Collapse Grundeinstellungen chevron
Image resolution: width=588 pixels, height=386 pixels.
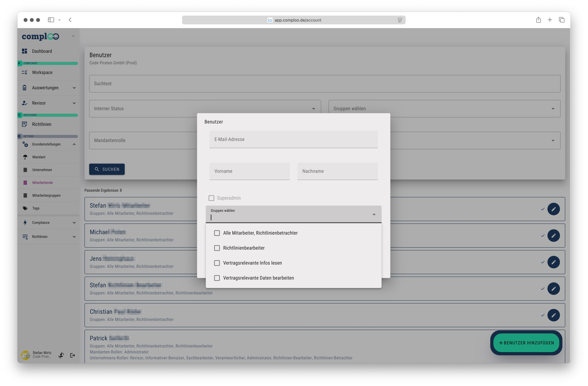pos(74,144)
